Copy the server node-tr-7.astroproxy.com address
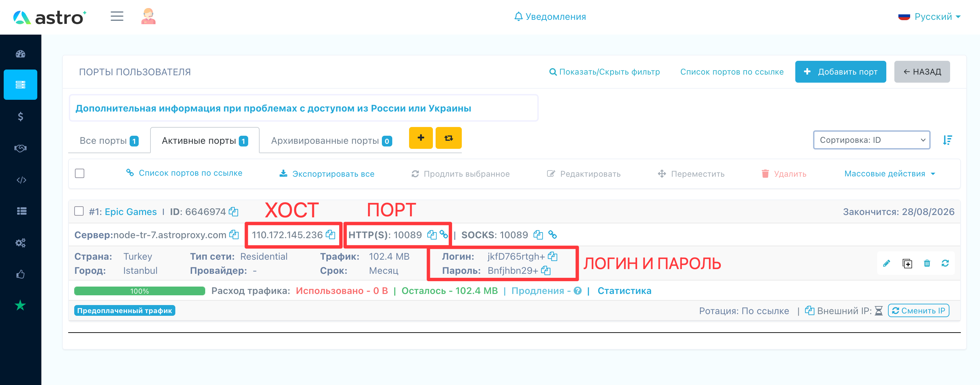Screen dimensions: 980x385 click(x=234, y=235)
